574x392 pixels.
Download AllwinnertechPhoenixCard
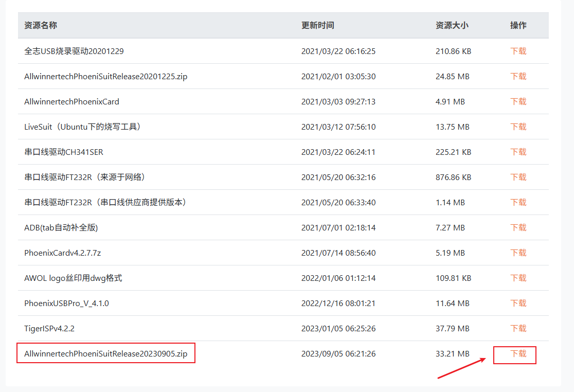[517, 101]
